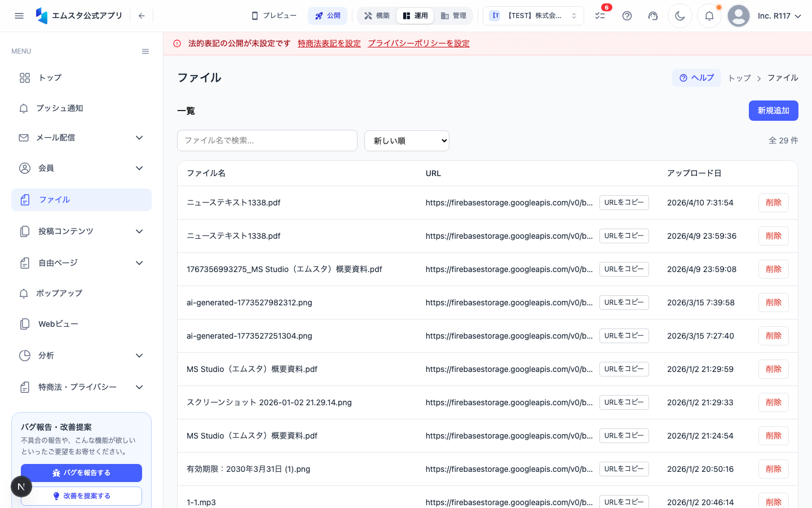The height and width of the screenshot is (508, 812).
Task: Open the 【TEST】株式会... workspace selector
Action: pyautogui.click(x=533, y=16)
